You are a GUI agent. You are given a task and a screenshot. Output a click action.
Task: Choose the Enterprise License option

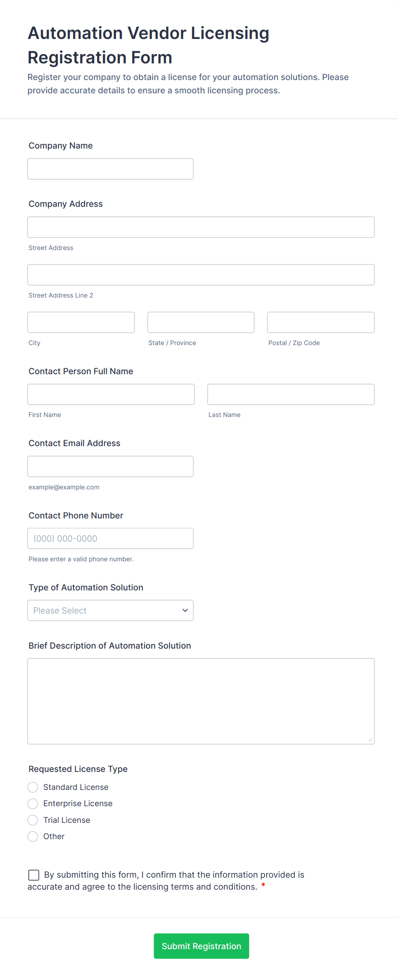[33, 804]
